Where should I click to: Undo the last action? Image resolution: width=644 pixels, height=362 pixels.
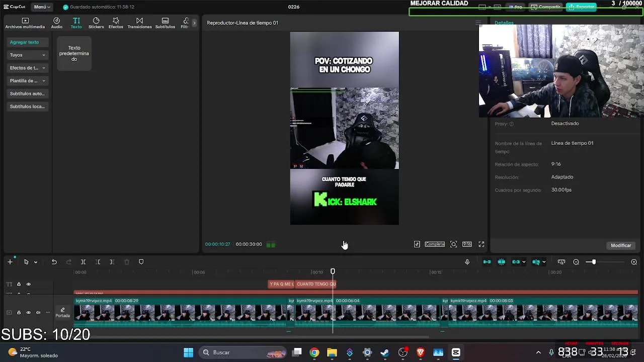54,262
